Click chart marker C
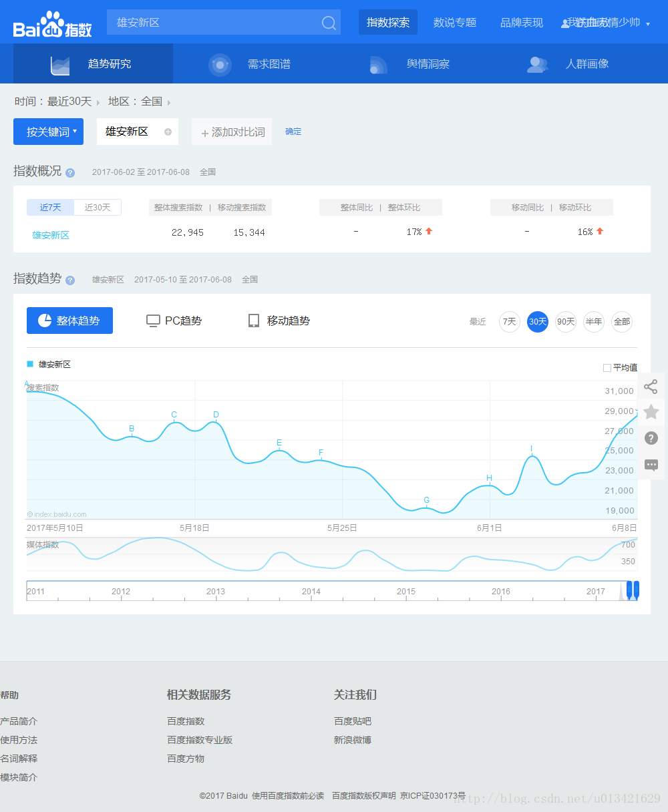 [x=174, y=415]
